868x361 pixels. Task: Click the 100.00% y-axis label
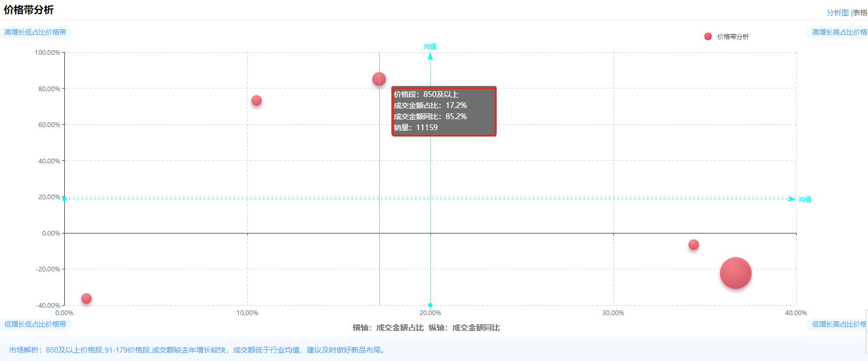pos(47,52)
